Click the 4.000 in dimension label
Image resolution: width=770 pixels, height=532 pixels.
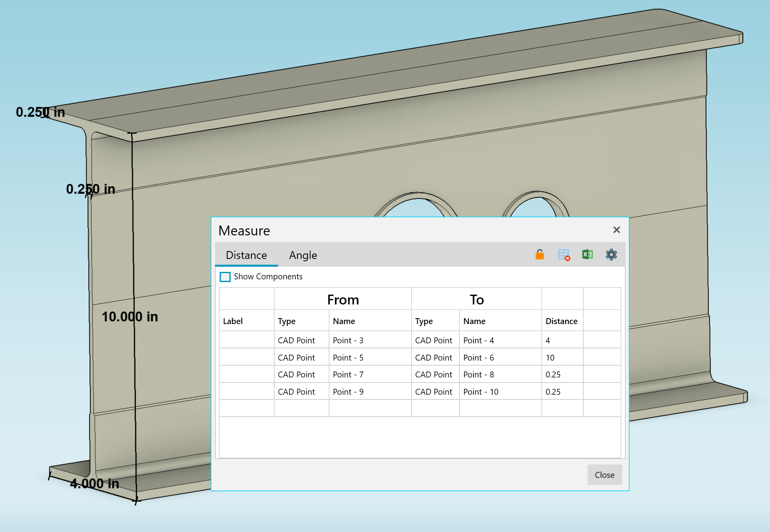[95, 483]
